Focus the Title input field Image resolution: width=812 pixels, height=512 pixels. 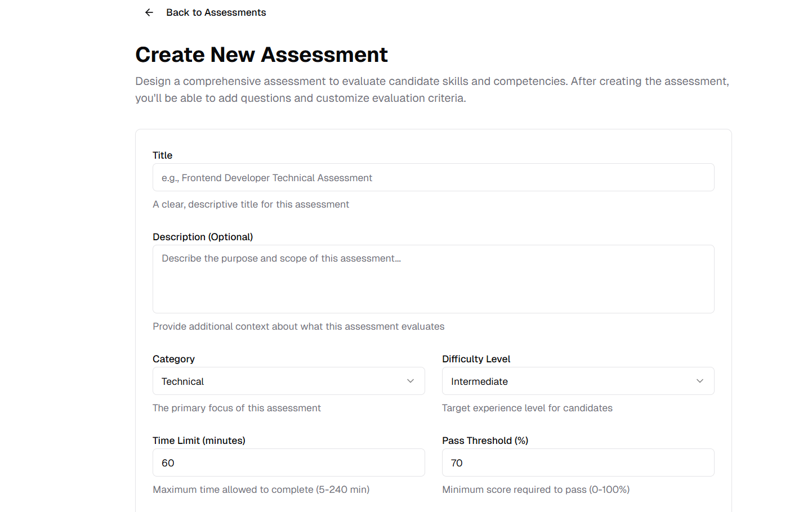(433, 177)
